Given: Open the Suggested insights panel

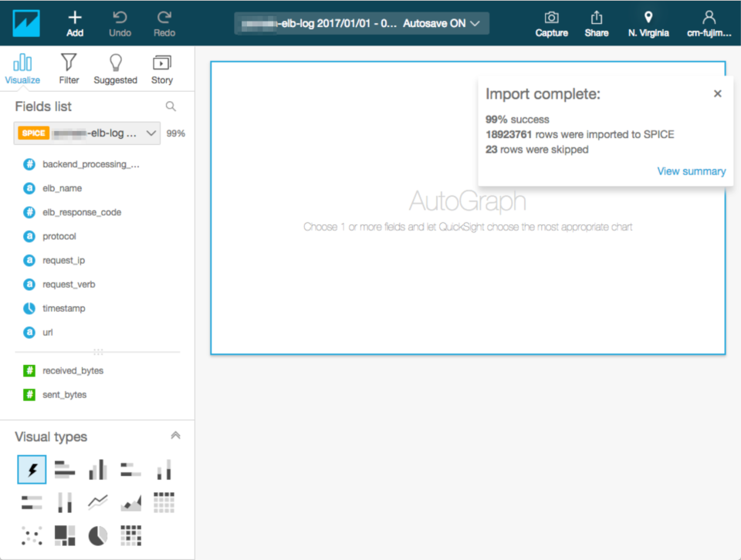Looking at the screenshot, I should (x=115, y=68).
